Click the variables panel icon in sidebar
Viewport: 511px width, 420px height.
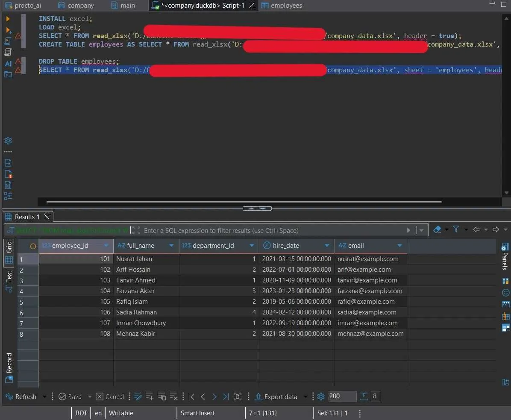click(8, 185)
